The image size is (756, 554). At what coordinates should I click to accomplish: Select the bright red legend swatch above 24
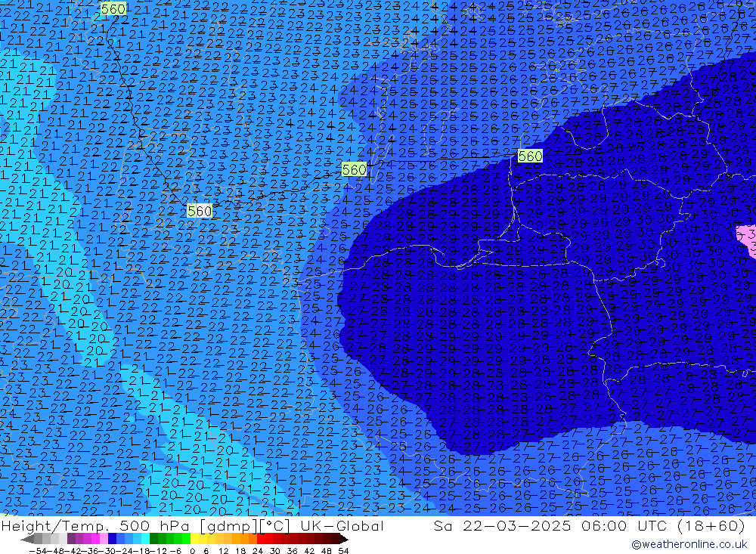pyautogui.click(x=261, y=539)
